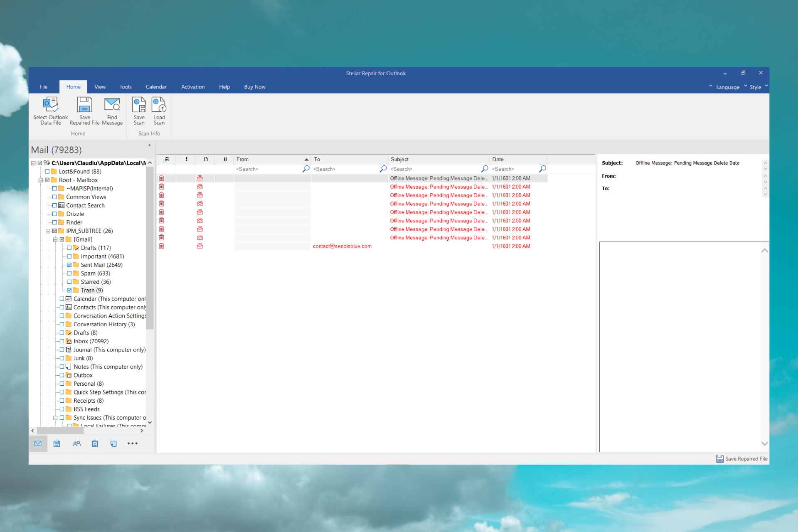Collapse the IPM_SUBTREE (26) node
This screenshot has width=798, height=532.
pos(48,231)
